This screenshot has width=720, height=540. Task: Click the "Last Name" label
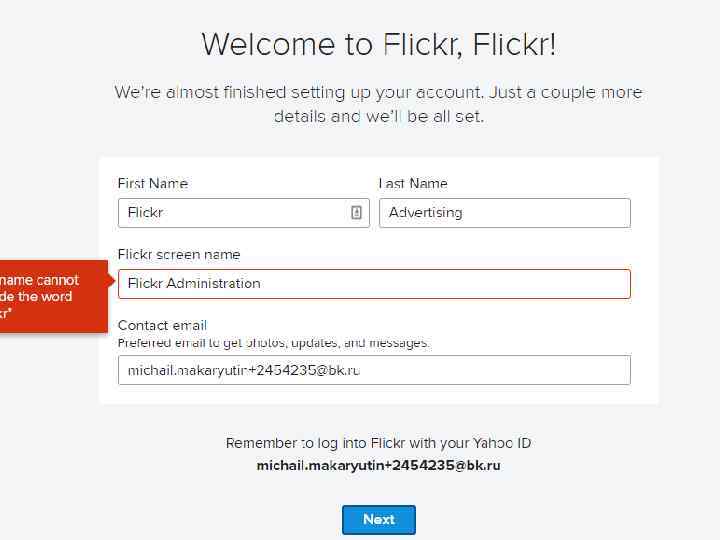click(413, 184)
